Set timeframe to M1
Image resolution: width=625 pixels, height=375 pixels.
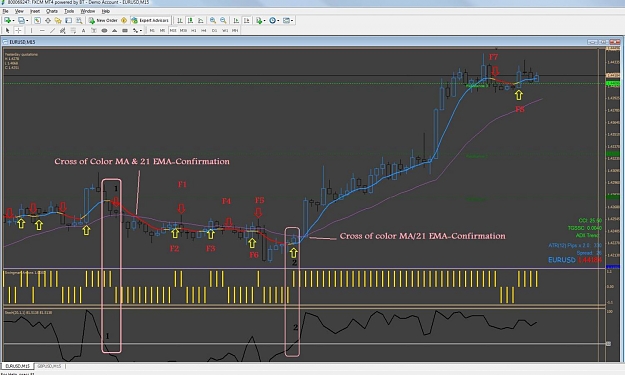pos(152,30)
